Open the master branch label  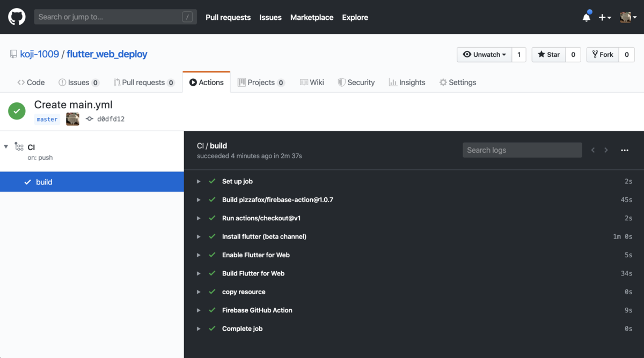[47, 119]
